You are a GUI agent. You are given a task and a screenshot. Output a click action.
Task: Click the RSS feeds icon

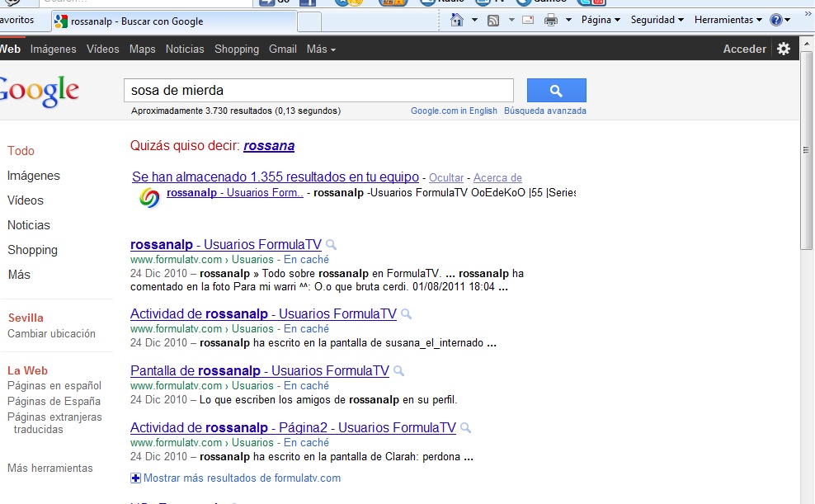point(493,20)
